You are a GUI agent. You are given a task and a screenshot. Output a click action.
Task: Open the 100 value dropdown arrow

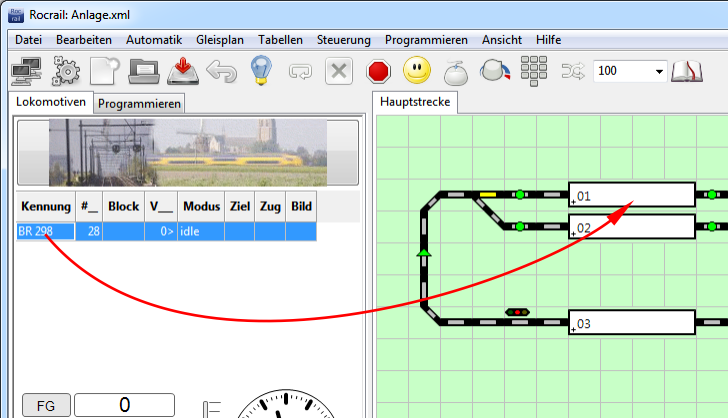point(659,72)
